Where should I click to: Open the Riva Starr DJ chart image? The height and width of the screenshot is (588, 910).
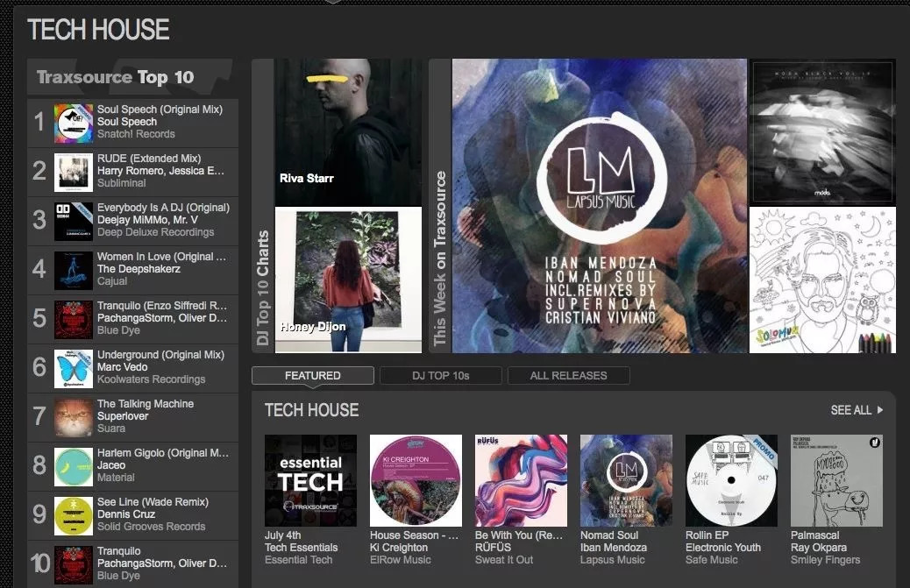(348, 132)
